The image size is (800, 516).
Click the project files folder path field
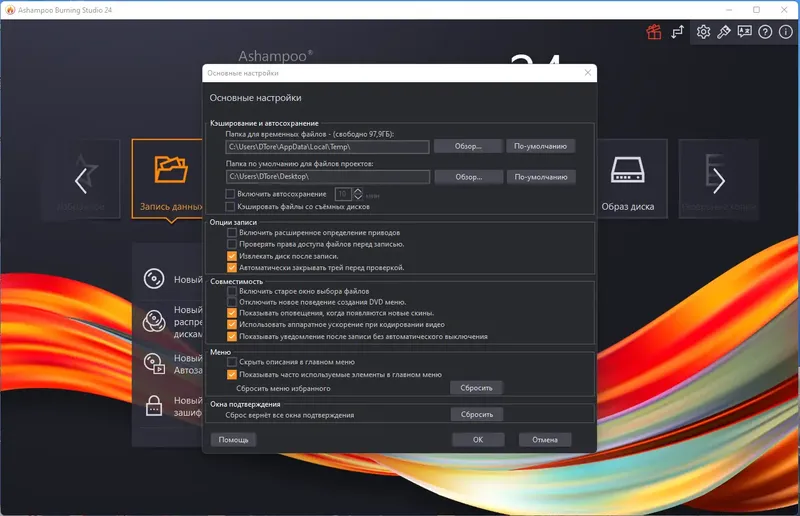pyautogui.click(x=327, y=177)
